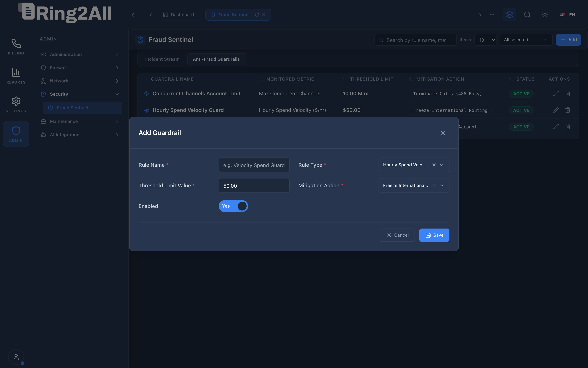Screen dimensions: 588x368
Task: Expand the Maintenance menu
Action: click(80, 121)
